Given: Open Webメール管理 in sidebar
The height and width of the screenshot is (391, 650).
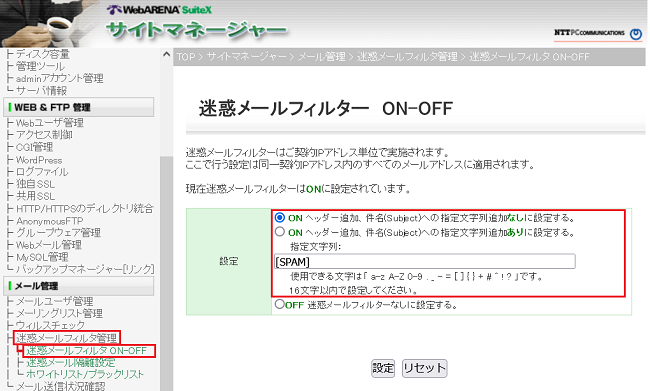Looking at the screenshot, I should click(49, 245).
